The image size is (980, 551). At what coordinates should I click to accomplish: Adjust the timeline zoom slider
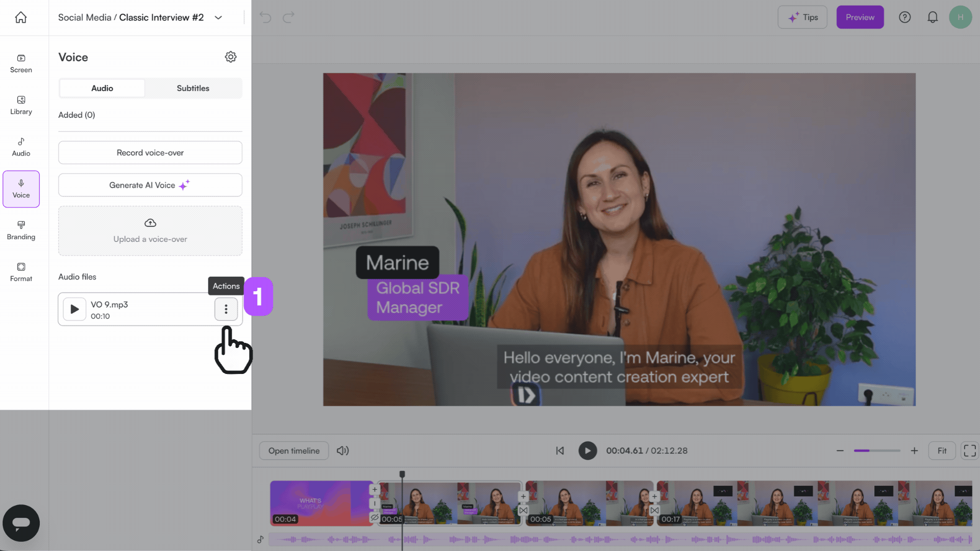(877, 450)
